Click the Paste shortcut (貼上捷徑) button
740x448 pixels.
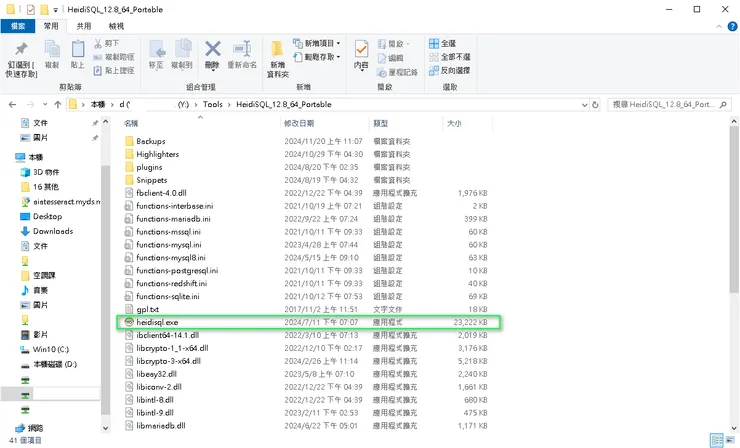[x=114, y=70]
